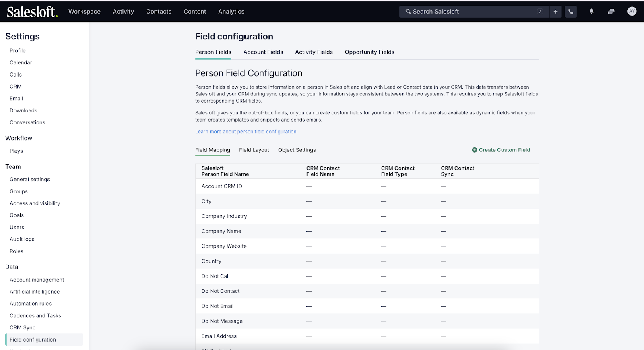Open CRM settings in sidebar
Viewport: 644px width, 350px height.
[16, 87]
